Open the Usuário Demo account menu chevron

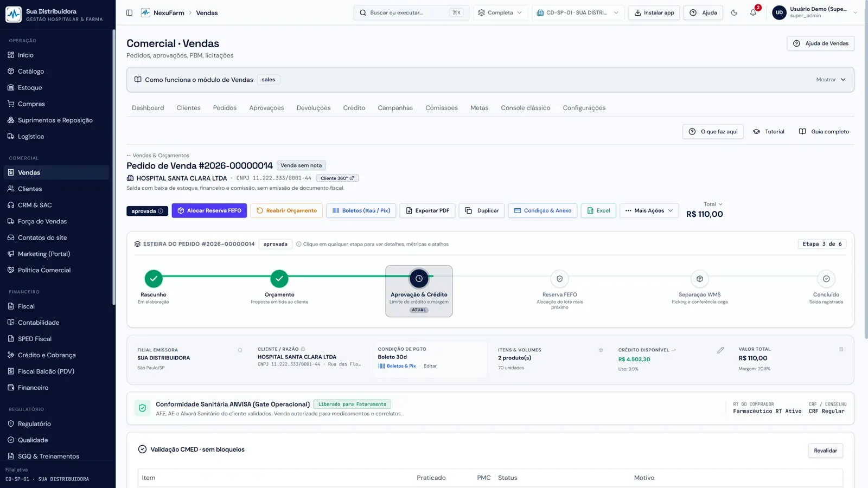(855, 12)
